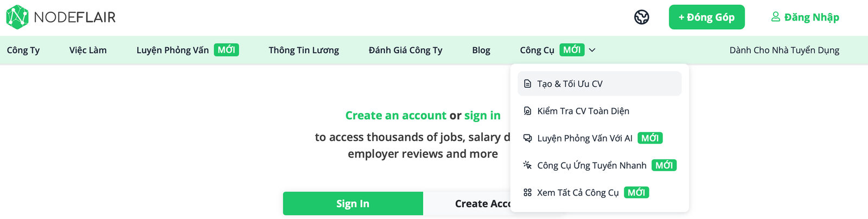The height and width of the screenshot is (219, 868).
Task: Click the user icon beside Đăng Nhập
Action: coord(776,17)
